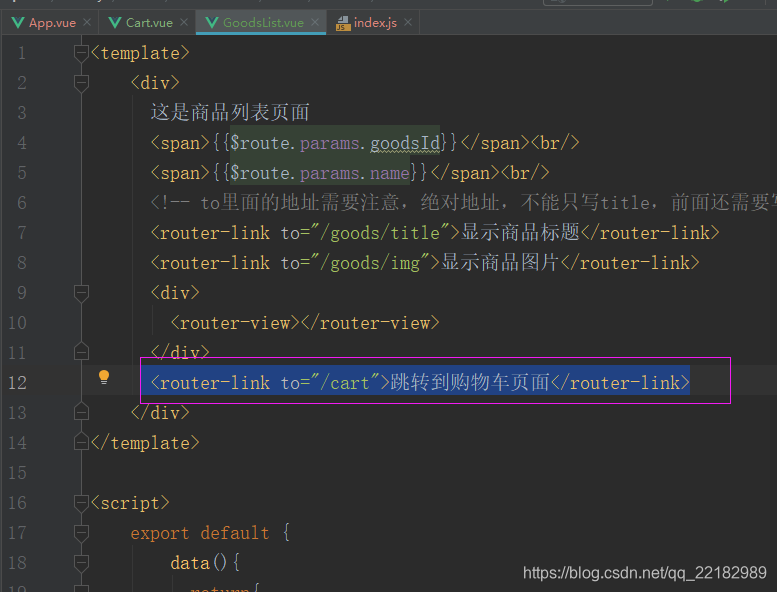This screenshot has height=592, width=777.
Task: Collapse the script fold marker on line 16
Action: (x=81, y=503)
